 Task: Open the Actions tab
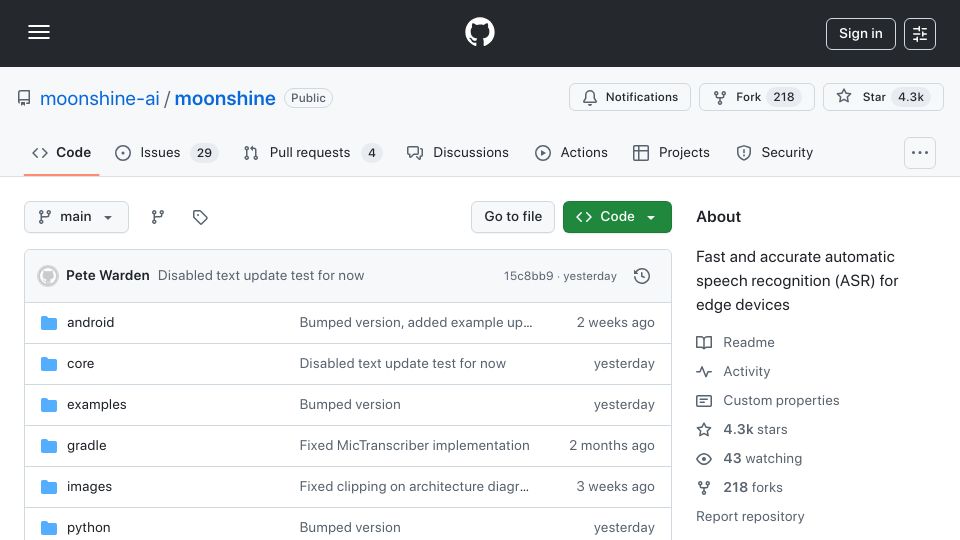571,152
